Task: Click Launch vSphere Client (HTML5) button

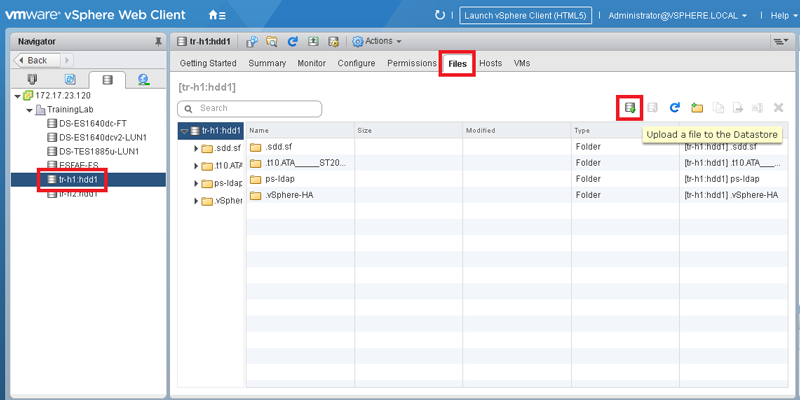Action: (526, 15)
